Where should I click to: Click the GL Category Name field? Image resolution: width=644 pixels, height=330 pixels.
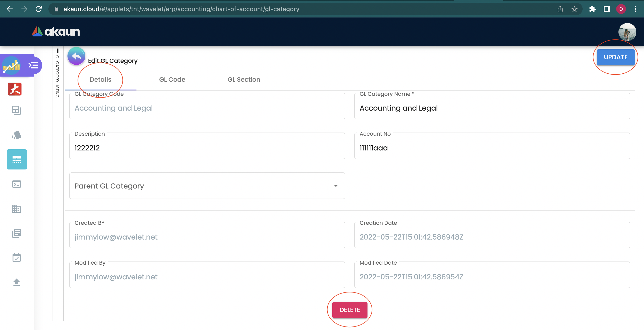tap(492, 108)
